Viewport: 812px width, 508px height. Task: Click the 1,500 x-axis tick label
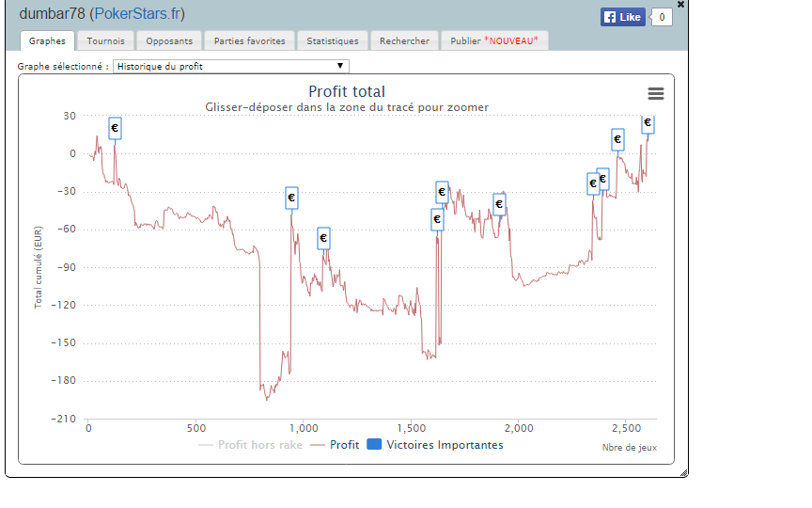click(412, 428)
